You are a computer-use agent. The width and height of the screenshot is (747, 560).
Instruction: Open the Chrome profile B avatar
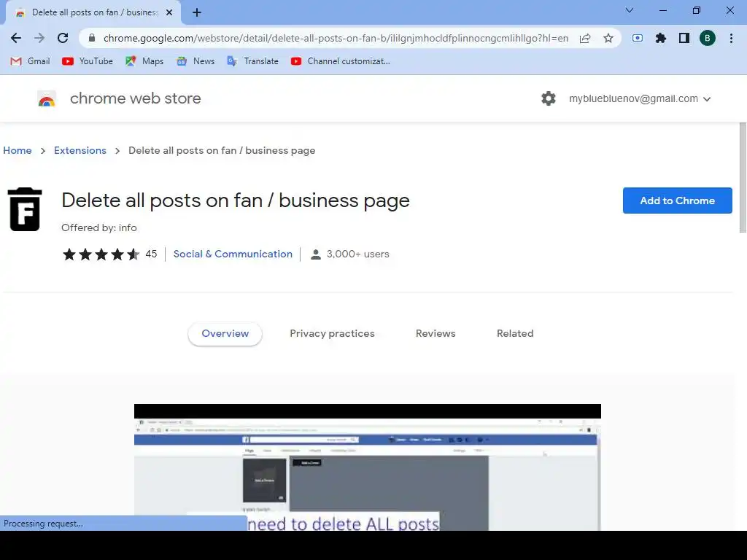point(708,38)
